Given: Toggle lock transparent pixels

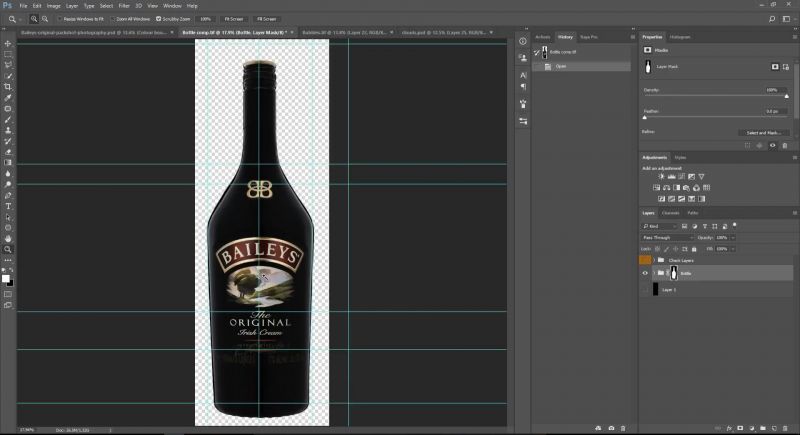Looking at the screenshot, I should click(657, 249).
